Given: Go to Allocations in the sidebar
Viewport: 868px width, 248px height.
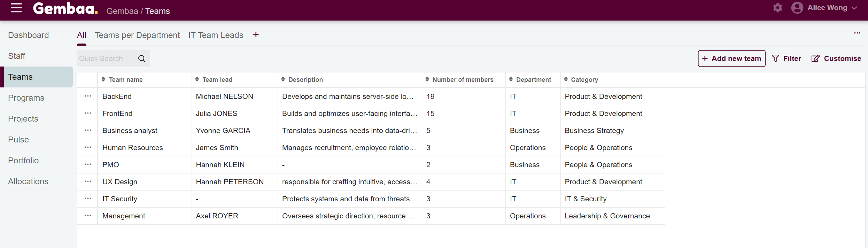Looking at the screenshot, I should [x=28, y=181].
